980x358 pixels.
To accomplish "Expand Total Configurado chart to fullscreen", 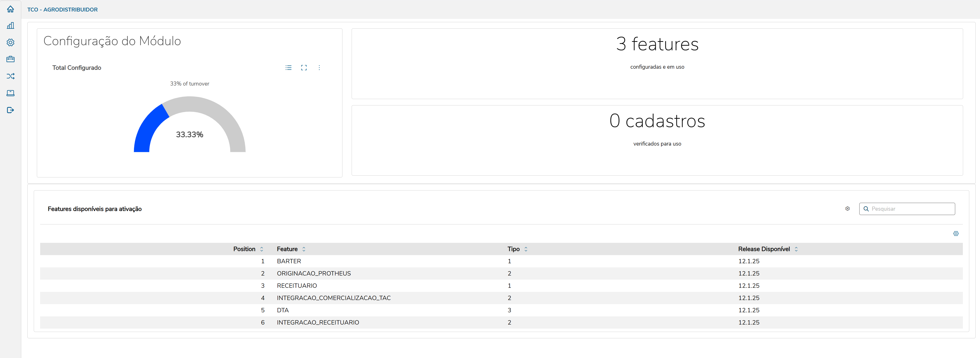I will [304, 68].
